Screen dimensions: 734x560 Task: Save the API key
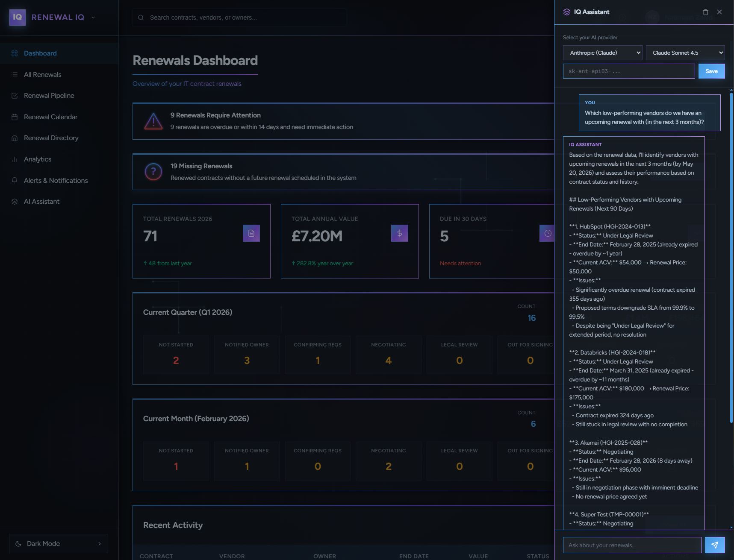[x=711, y=71]
